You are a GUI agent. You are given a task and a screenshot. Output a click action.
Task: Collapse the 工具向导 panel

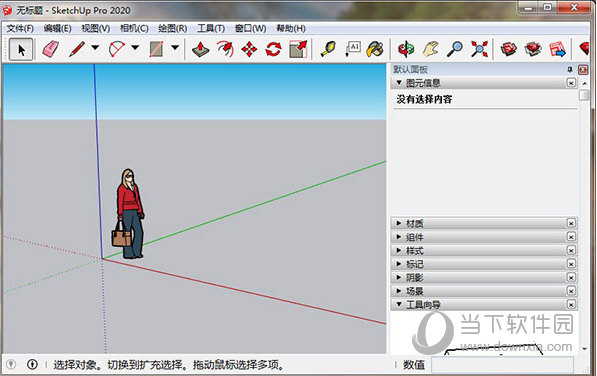[399, 304]
